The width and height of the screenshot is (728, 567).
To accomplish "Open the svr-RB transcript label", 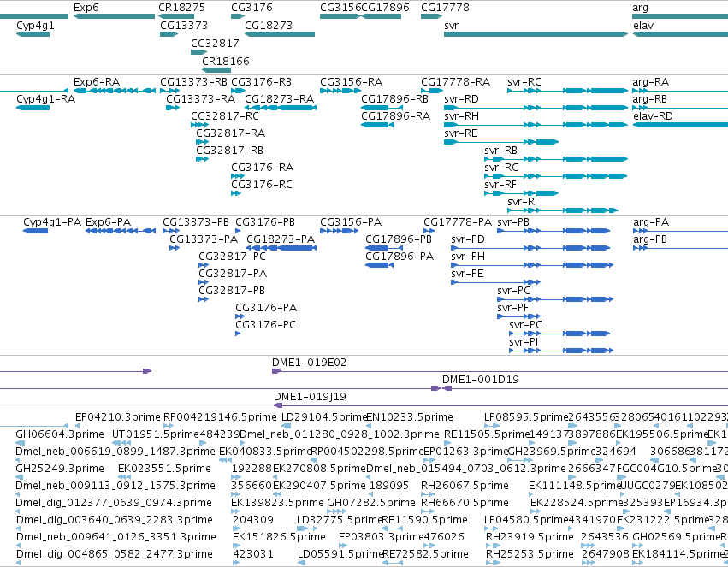I will [x=500, y=151].
